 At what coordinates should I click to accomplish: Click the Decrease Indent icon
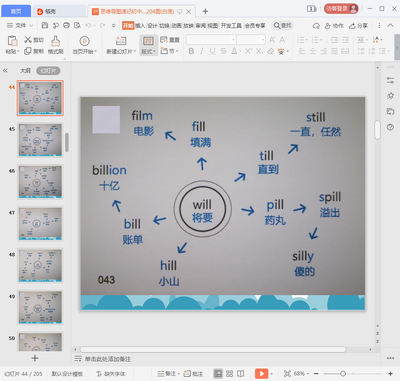pyautogui.click(x=334, y=40)
